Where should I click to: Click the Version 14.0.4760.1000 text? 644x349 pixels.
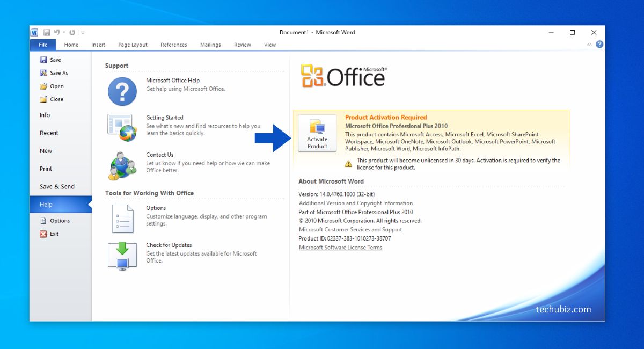[336, 194]
